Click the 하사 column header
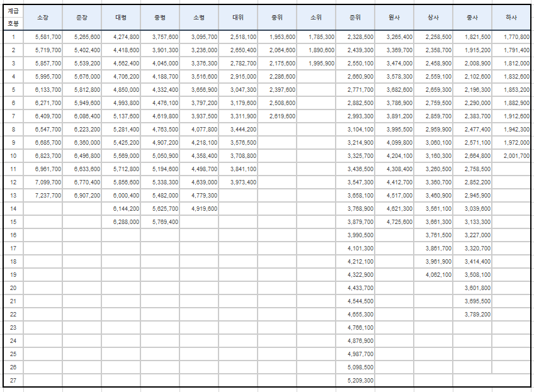This screenshot has width=534, height=392. (x=512, y=16)
